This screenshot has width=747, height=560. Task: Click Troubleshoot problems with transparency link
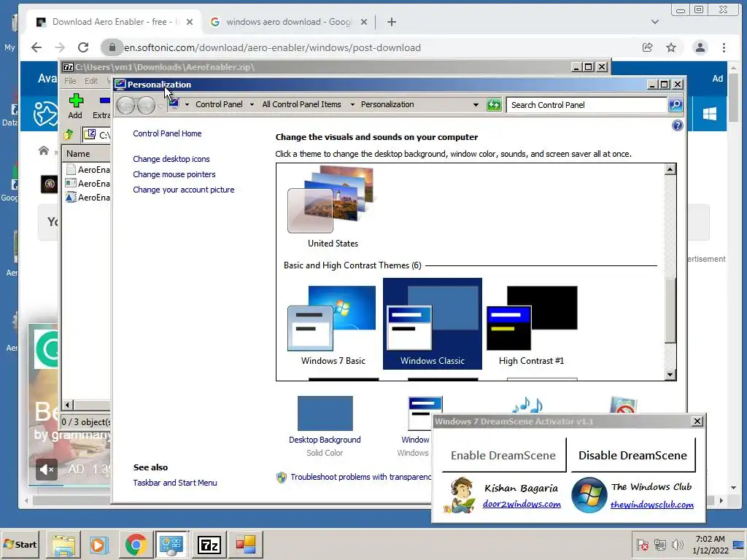[x=360, y=477]
